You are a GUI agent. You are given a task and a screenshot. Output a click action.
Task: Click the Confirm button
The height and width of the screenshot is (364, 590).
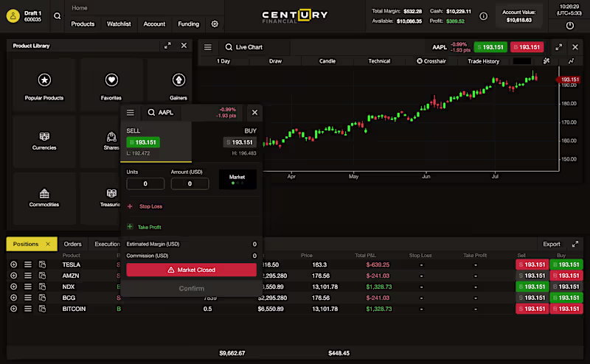pyautogui.click(x=192, y=288)
